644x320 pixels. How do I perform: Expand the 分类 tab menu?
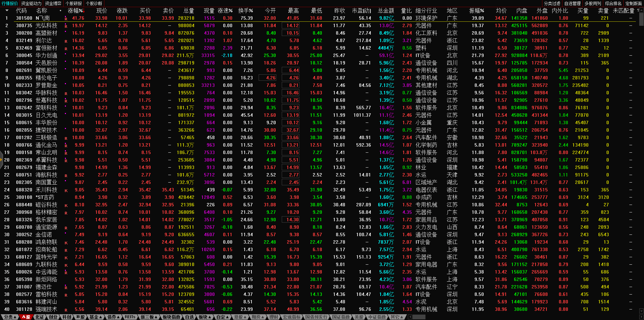point(10,317)
